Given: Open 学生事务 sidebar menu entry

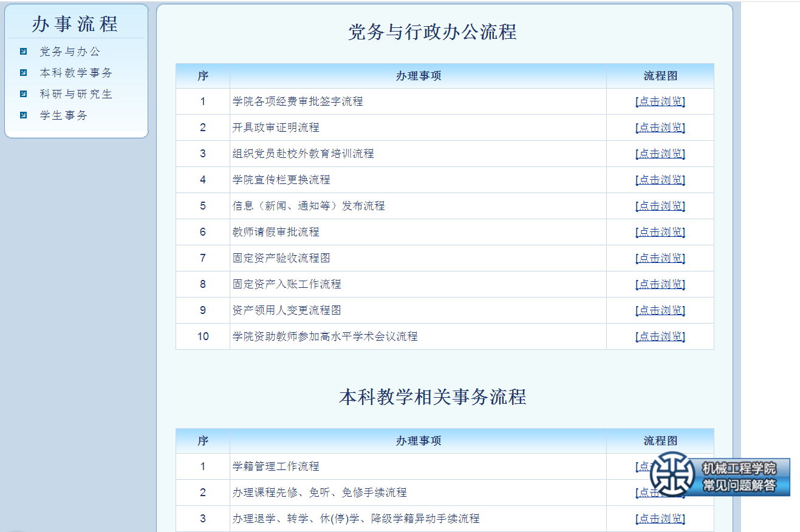Looking at the screenshot, I should 64,115.
